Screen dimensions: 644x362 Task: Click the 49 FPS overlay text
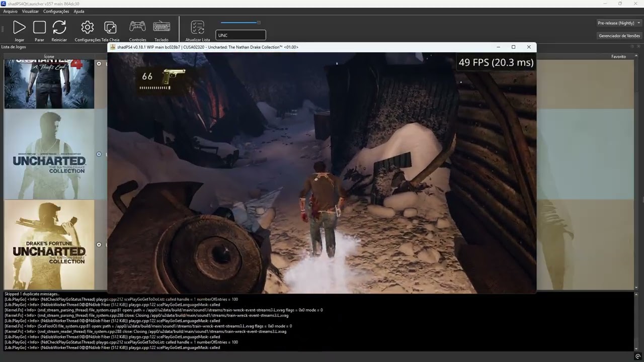coord(496,62)
